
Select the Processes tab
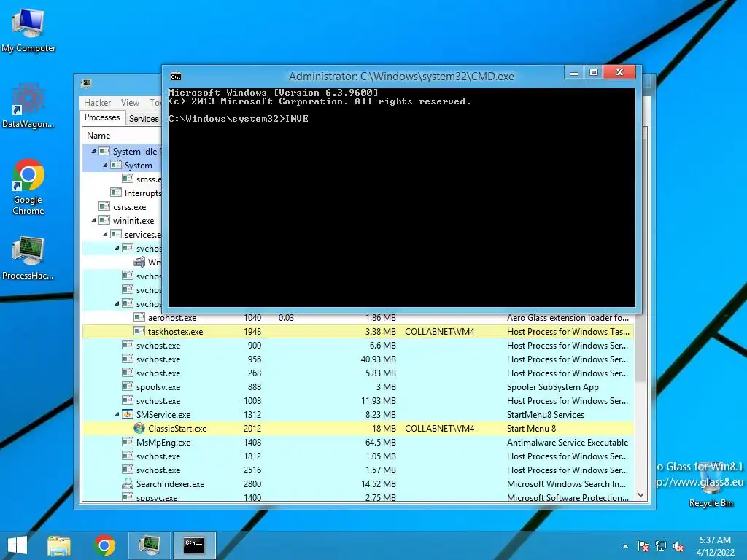click(102, 117)
